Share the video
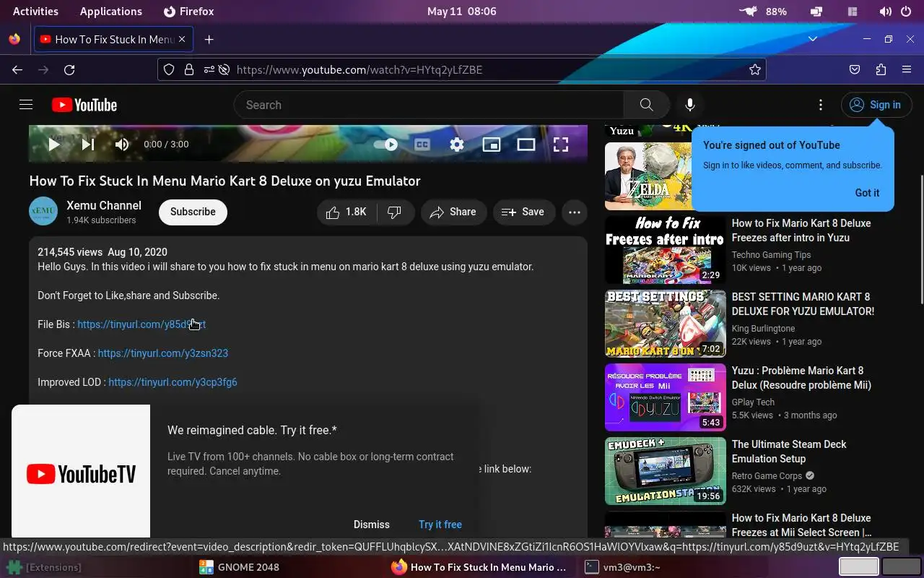 [453, 212]
